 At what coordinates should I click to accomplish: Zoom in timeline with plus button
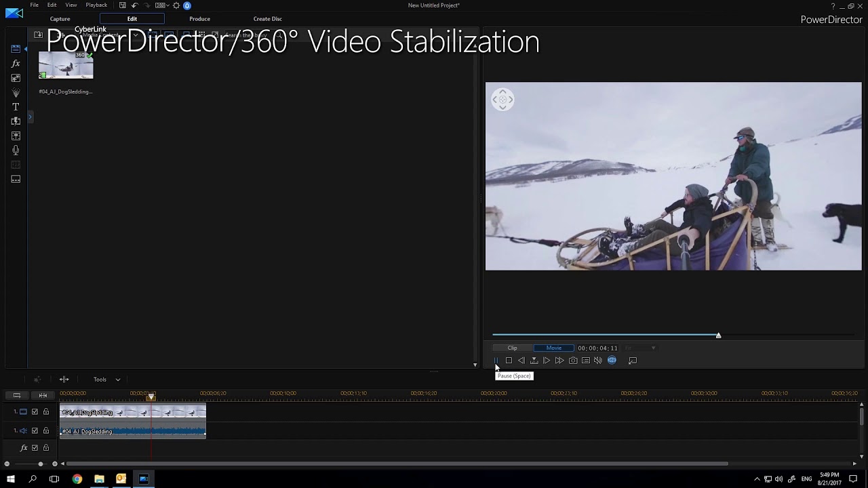click(55, 464)
